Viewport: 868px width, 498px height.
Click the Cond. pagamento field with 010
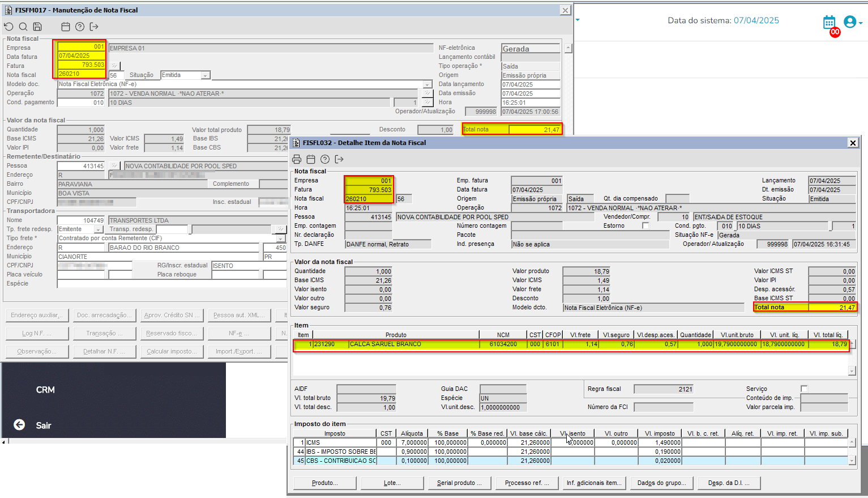[x=81, y=103]
